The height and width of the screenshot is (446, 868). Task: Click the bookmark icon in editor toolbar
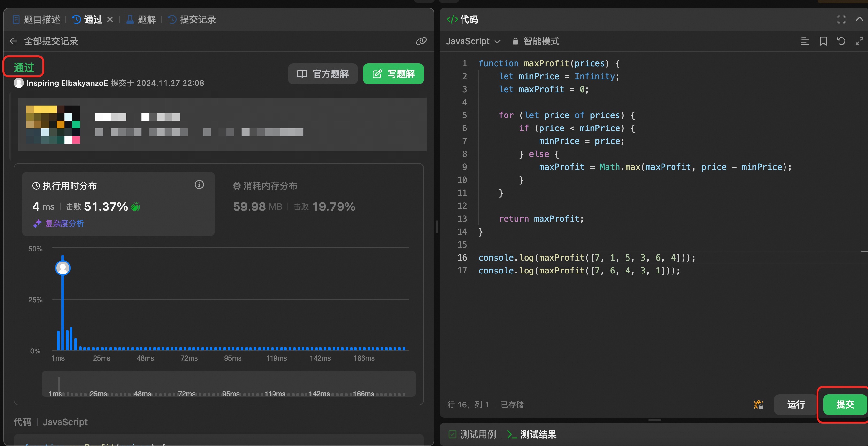pyautogui.click(x=823, y=41)
